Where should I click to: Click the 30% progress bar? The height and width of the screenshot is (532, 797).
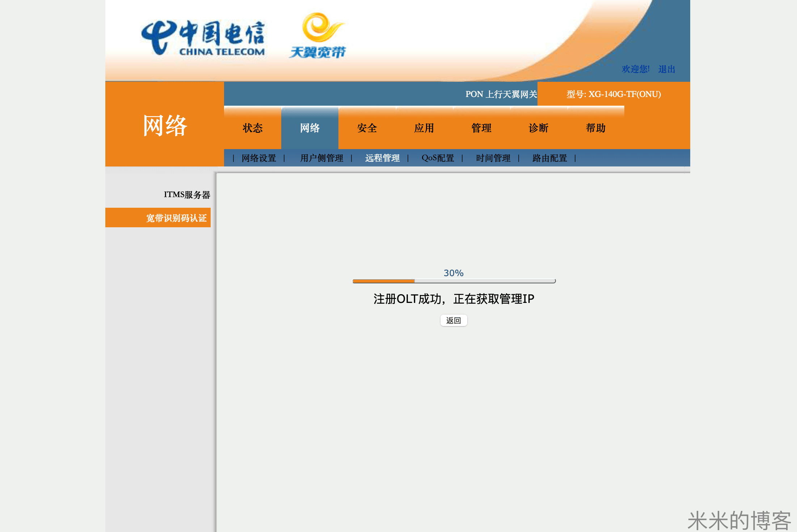(454, 280)
